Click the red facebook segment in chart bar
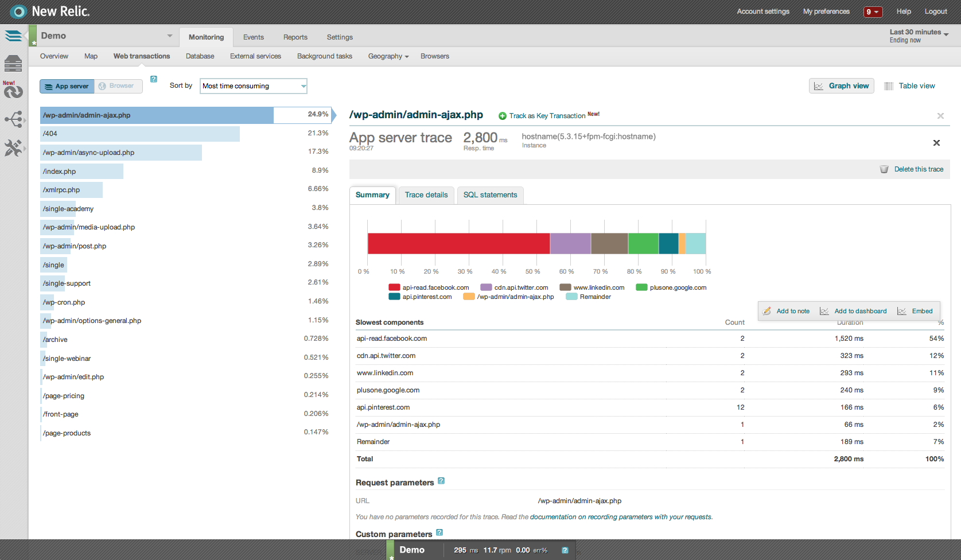This screenshot has height=560, width=961. click(459, 243)
